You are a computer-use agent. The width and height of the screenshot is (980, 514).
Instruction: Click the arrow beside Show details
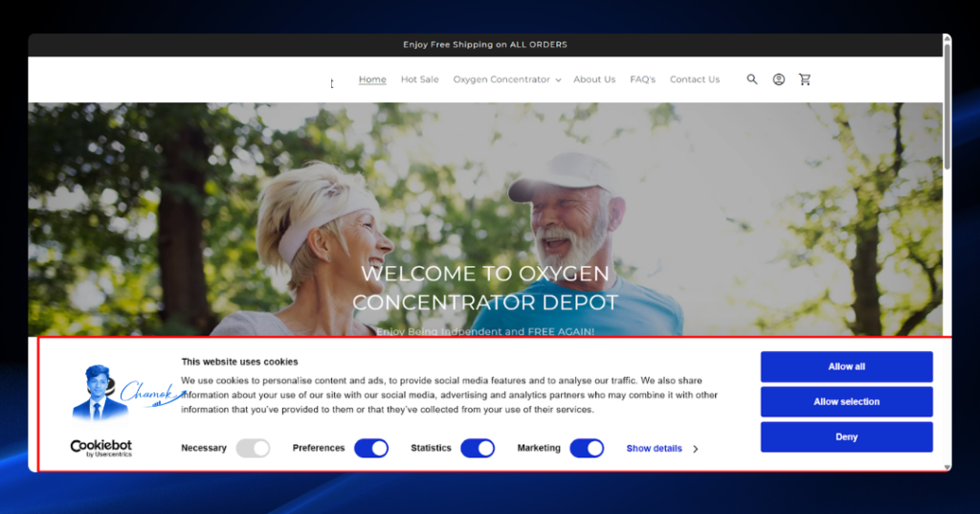(x=695, y=449)
